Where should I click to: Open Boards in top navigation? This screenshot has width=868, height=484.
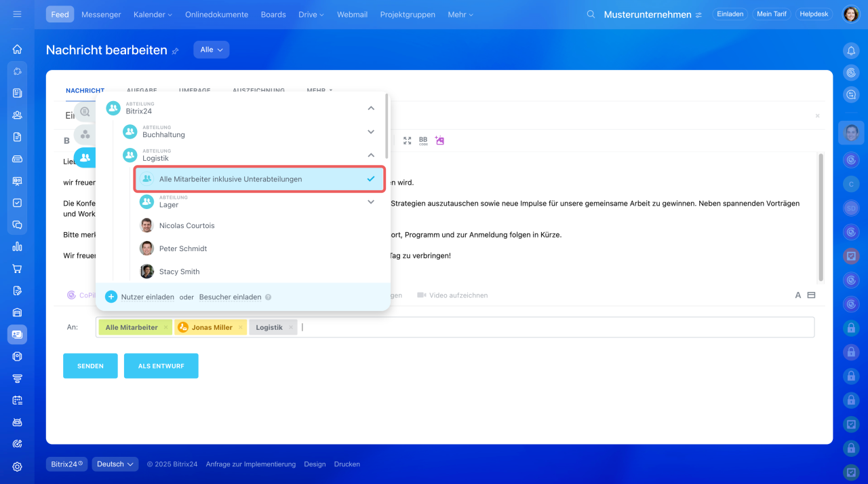tap(273, 14)
